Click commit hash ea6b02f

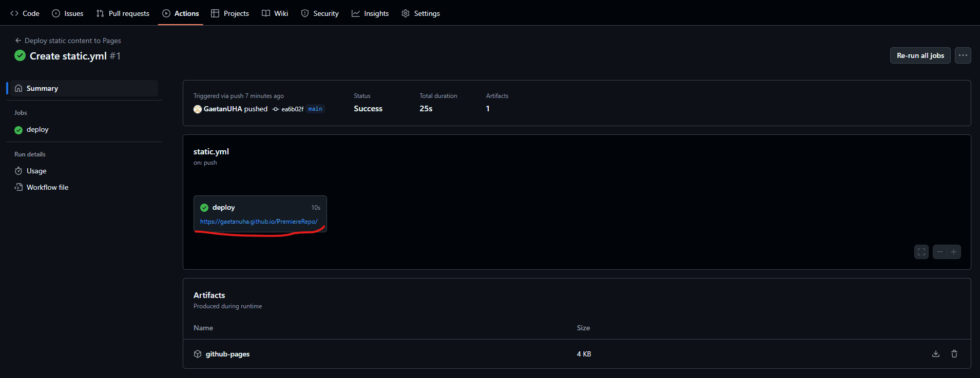point(292,109)
